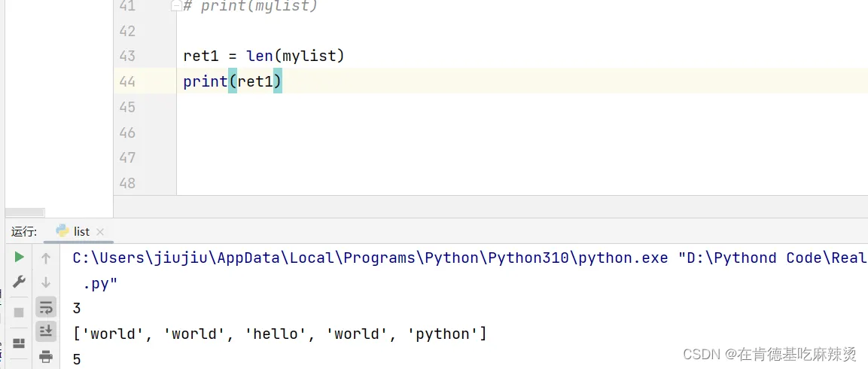Click the Python icon on the list tab
Screen dimensions: 868x369
coord(62,231)
